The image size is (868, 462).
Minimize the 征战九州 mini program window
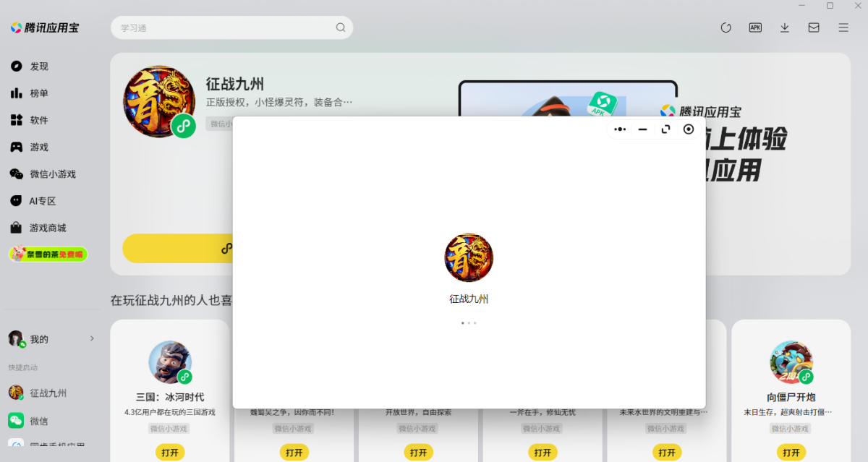(x=642, y=129)
